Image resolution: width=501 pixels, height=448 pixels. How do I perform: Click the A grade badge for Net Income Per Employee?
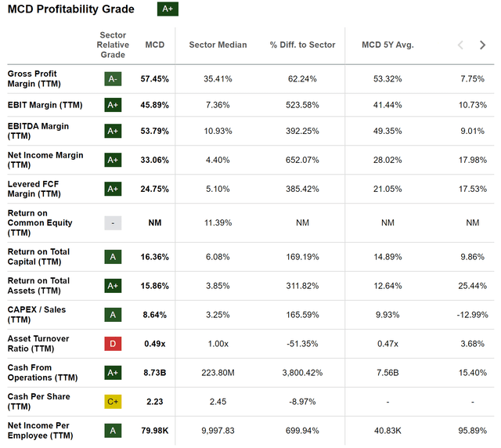114,430
